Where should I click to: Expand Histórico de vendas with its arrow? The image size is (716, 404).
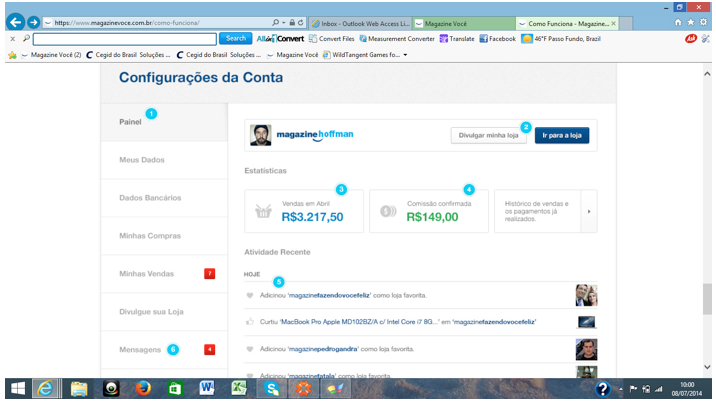coord(589,211)
